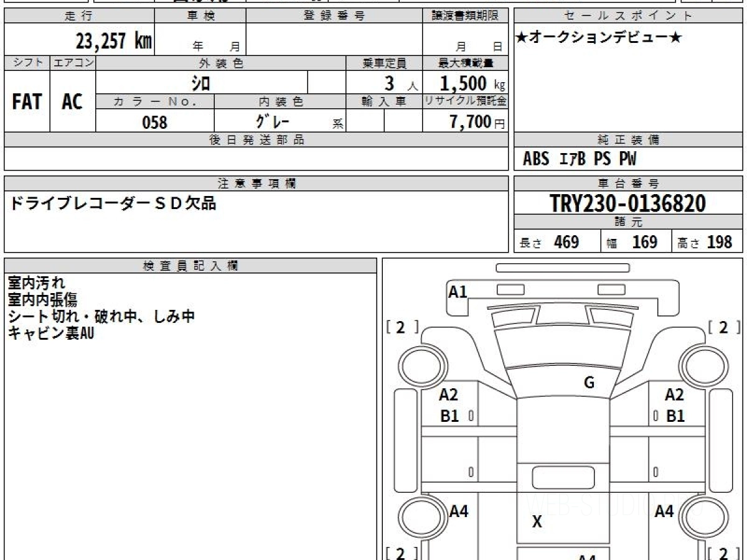Click the mileage value 23,257 km
This screenshot has height=560, width=747.
click(x=114, y=41)
